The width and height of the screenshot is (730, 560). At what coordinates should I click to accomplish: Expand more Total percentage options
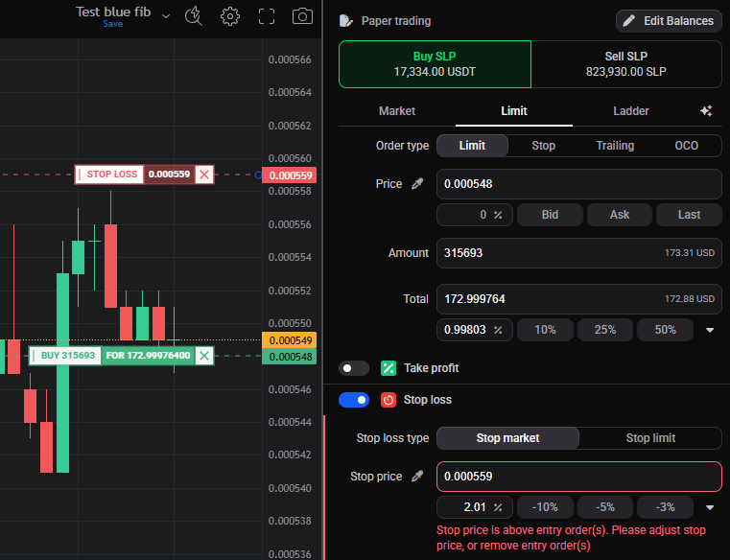pyautogui.click(x=710, y=330)
